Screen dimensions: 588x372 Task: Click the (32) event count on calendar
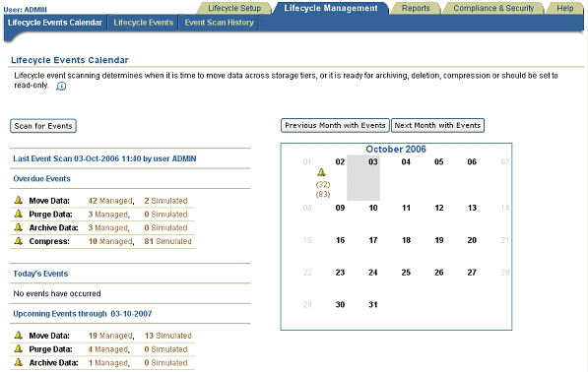pyautogui.click(x=323, y=184)
